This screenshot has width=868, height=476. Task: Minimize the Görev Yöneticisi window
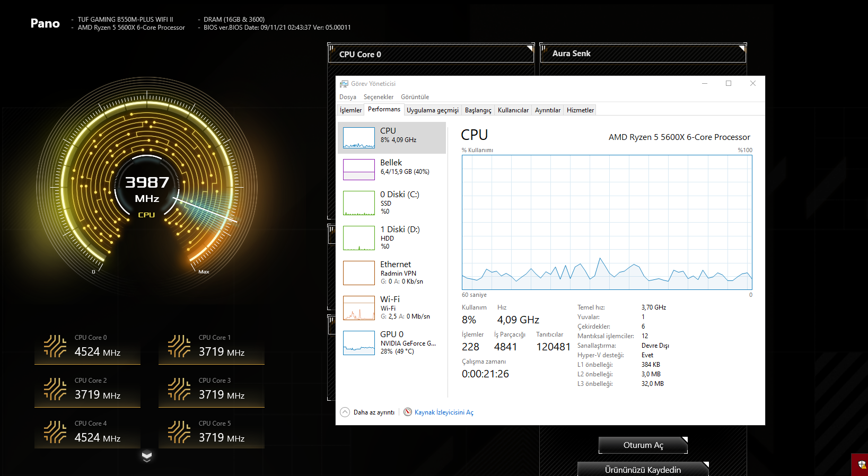(x=705, y=83)
